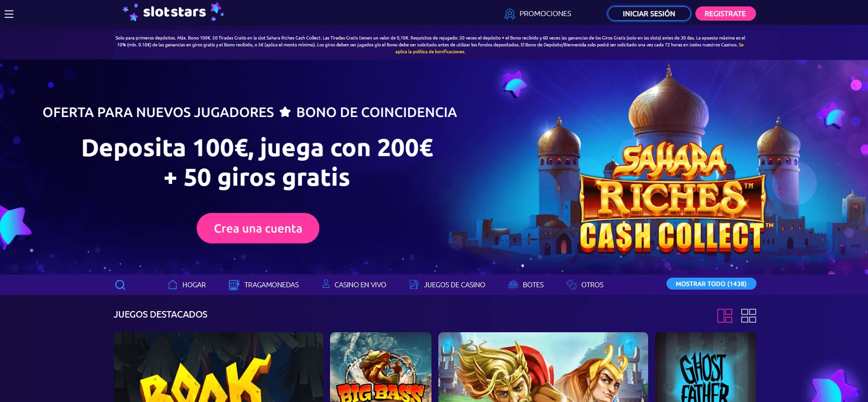Click the Slotstars logo
This screenshot has height=402, width=868.
click(174, 12)
